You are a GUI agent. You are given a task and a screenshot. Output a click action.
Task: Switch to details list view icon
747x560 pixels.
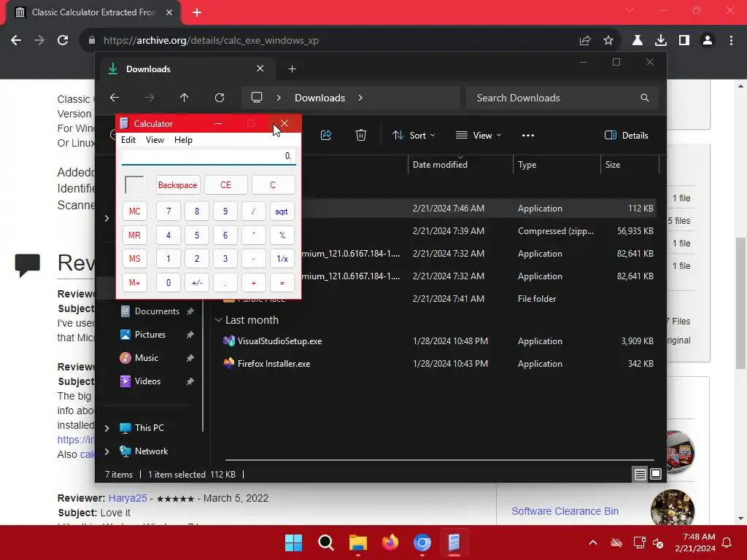(640, 474)
